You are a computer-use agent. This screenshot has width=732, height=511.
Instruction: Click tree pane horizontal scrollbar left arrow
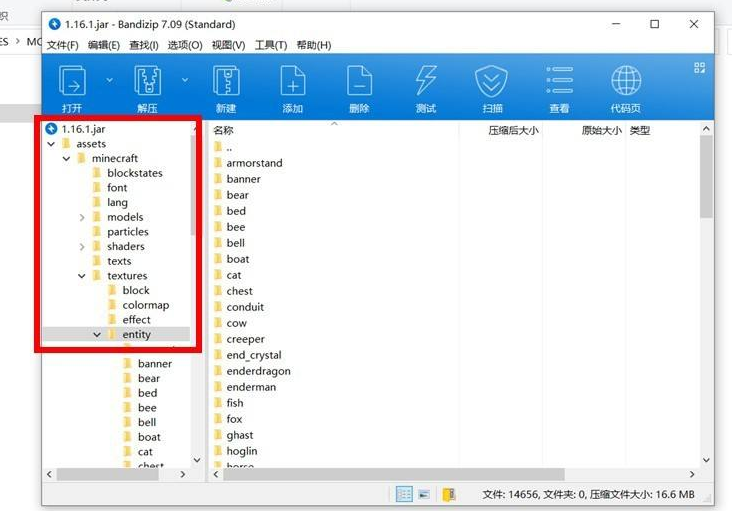(x=49, y=475)
